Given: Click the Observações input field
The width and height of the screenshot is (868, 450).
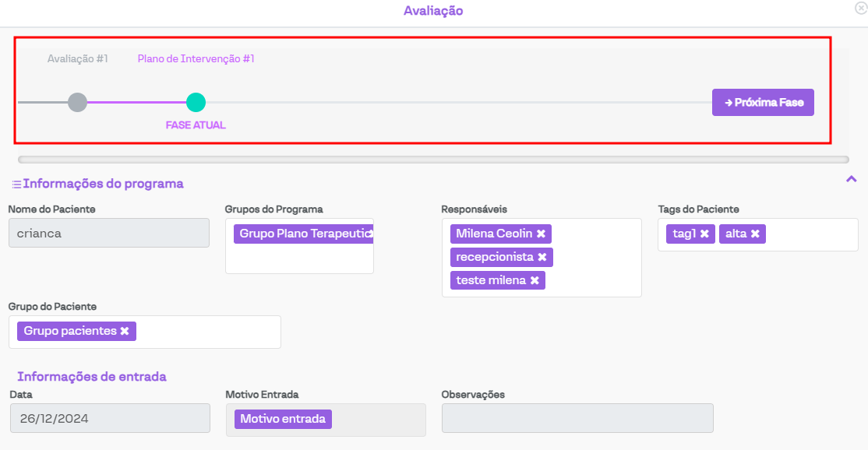Looking at the screenshot, I should pyautogui.click(x=577, y=418).
